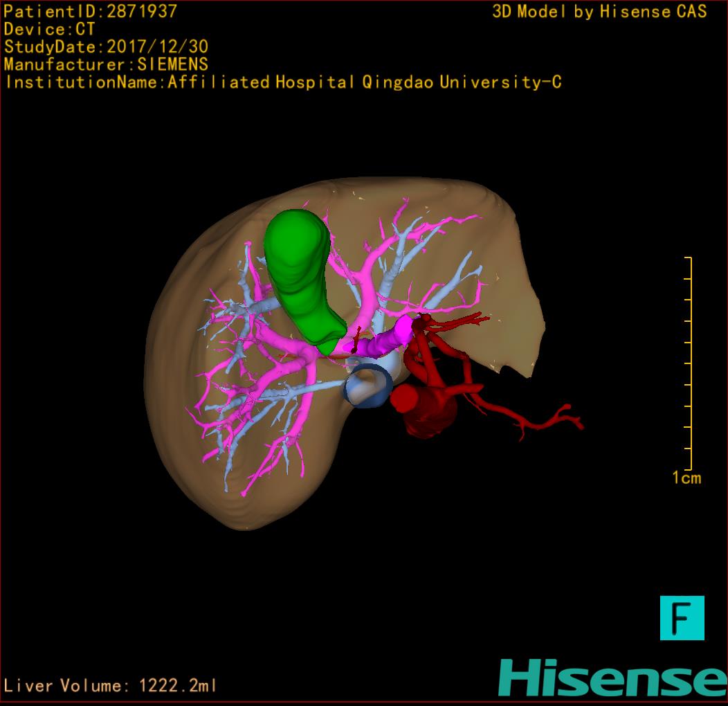Click the cyan F orientation marker
The image size is (728, 706).
tap(682, 617)
